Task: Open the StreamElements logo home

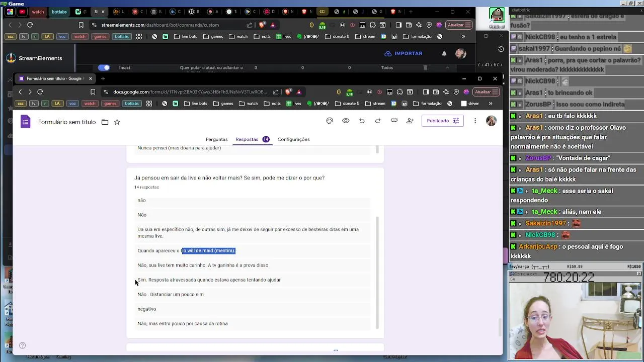Action: pyautogui.click(x=34, y=58)
